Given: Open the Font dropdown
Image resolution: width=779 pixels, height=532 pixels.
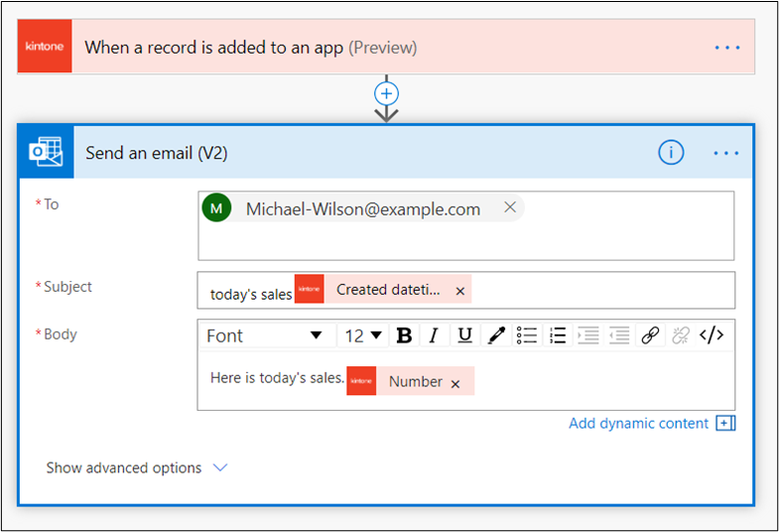Looking at the screenshot, I should (264, 335).
